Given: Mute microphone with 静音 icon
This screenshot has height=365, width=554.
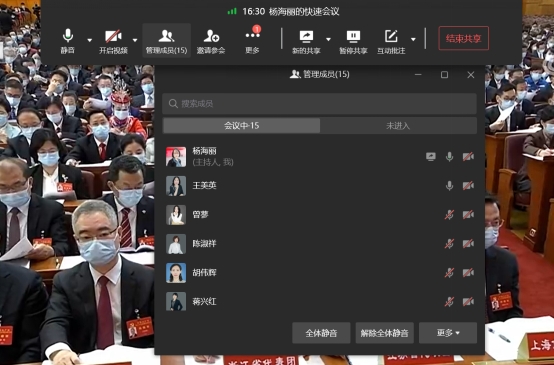Looking at the screenshot, I should coord(67,41).
